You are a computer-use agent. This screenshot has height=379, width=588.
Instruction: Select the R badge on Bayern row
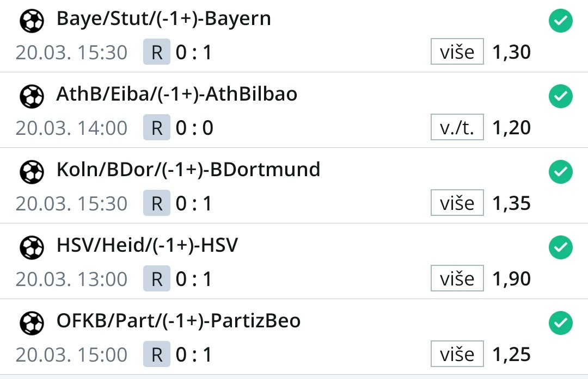[x=157, y=52]
